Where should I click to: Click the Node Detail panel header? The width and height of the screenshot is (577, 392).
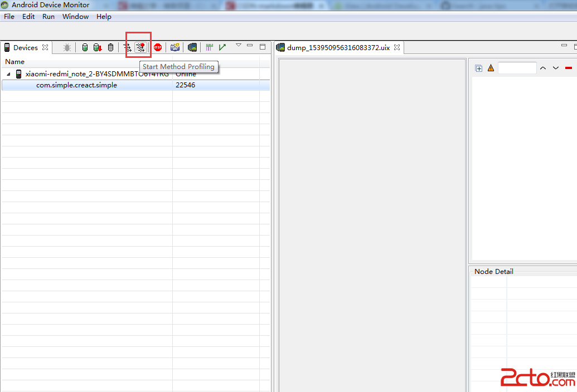point(493,272)
